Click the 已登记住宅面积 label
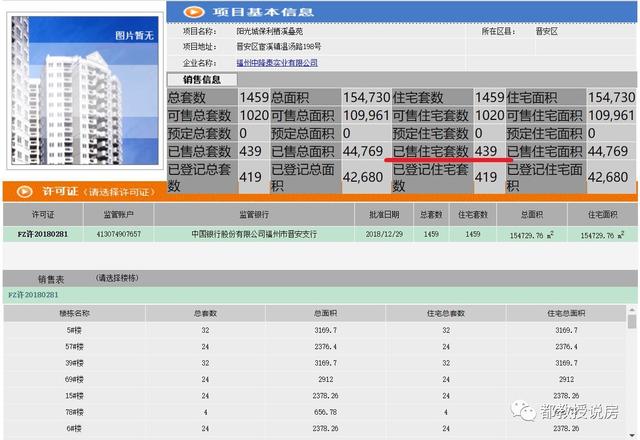640x440 pixels. pyautogui.click(x=544, y=177)
